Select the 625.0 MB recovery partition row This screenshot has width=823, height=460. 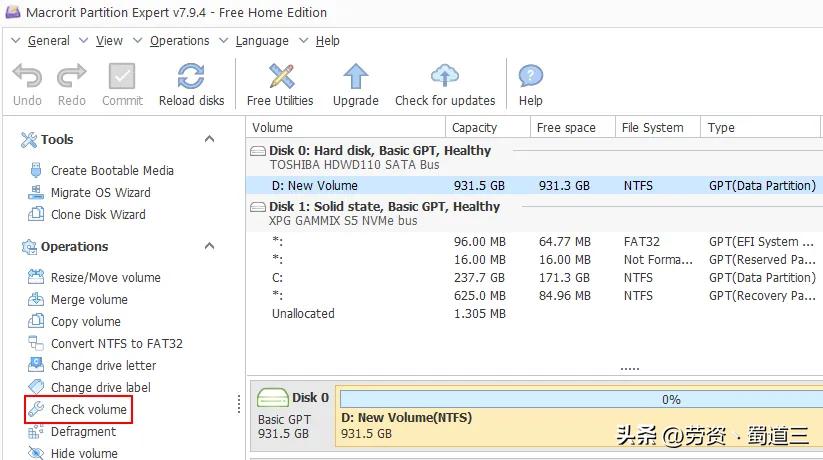click(534, 296)
